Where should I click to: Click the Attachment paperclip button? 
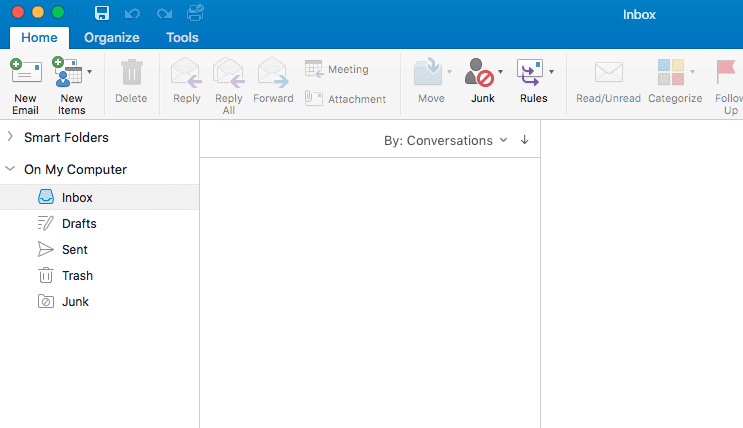coord(345,99)
